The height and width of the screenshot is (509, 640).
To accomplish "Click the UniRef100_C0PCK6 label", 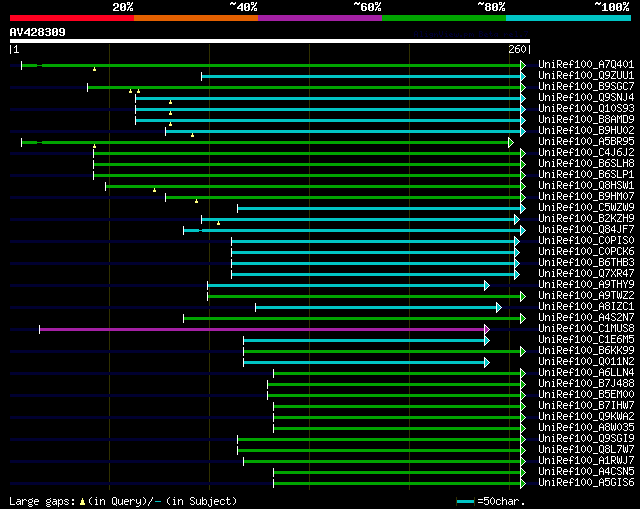I will (x=586, y=251).
